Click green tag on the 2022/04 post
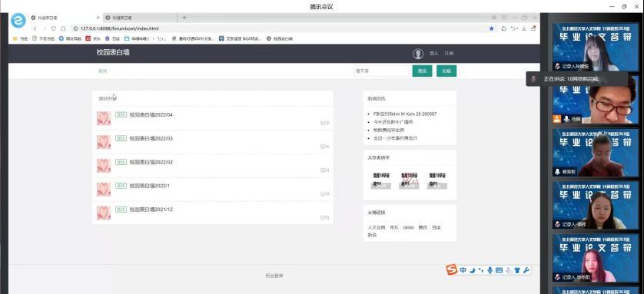Image resolution: width=644 pixels, height=294 pixels. tap(121, 115)
